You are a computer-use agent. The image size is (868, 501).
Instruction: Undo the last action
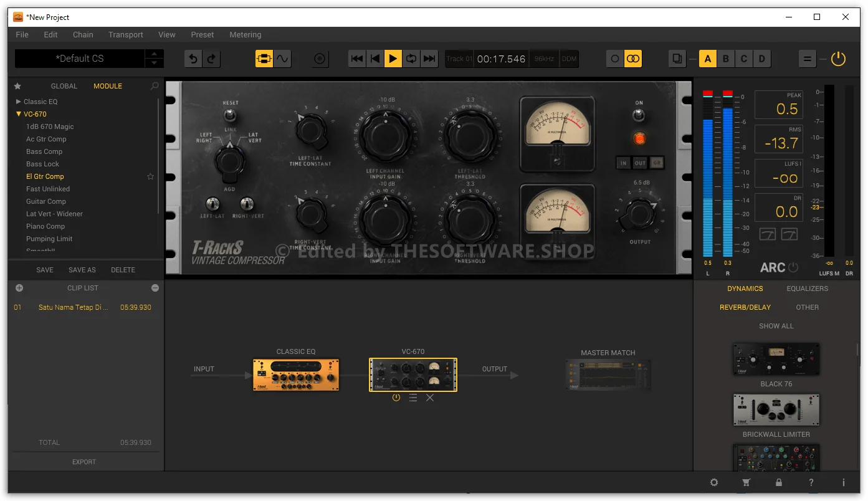point(193,59)
